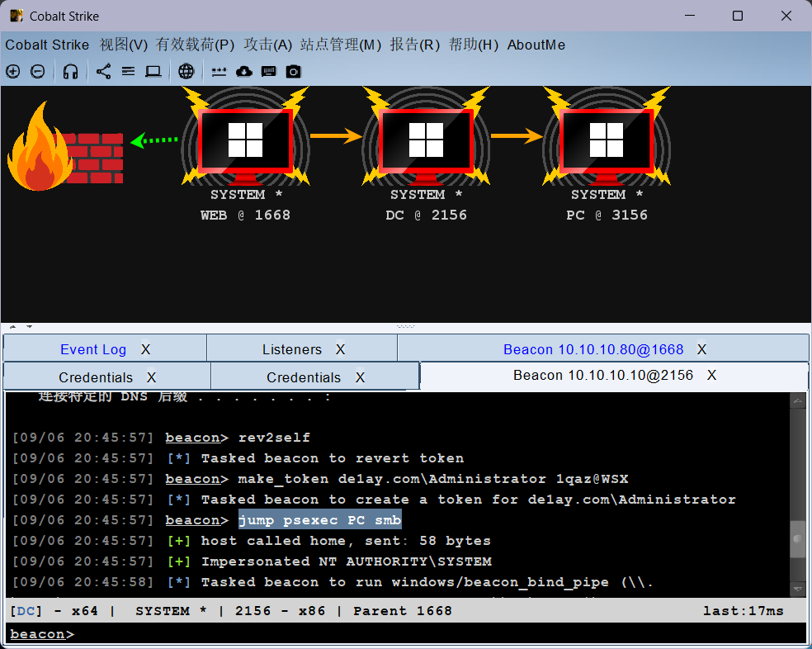Close the second Credentials tab

[361, 377]
